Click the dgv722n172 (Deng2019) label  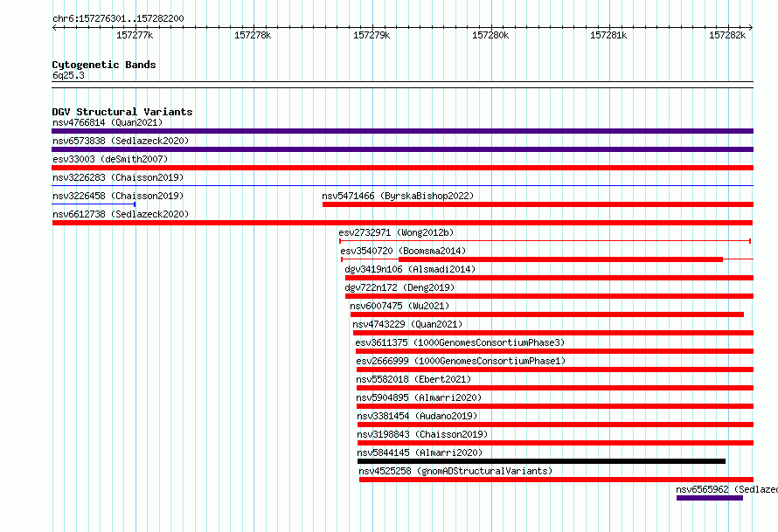pos(399,287)
